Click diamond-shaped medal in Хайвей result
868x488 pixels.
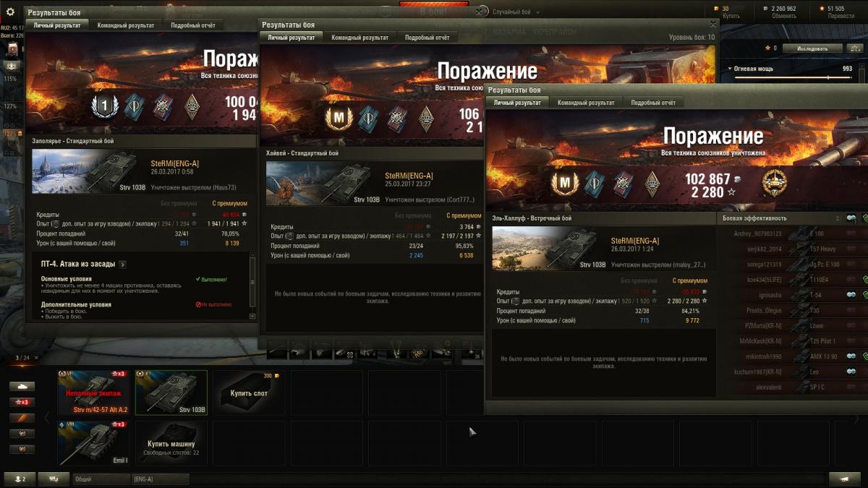[426, 118]
